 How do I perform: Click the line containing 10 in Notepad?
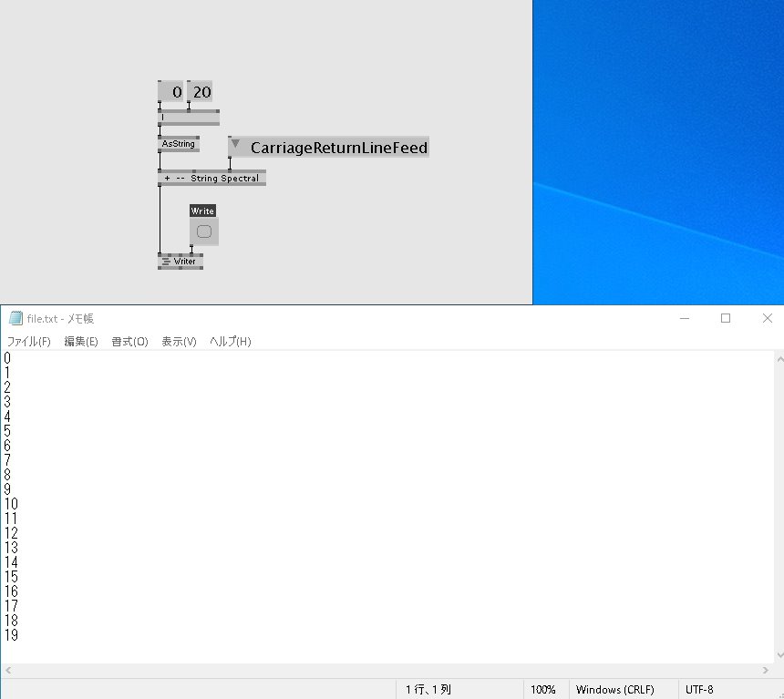(11, 504)
